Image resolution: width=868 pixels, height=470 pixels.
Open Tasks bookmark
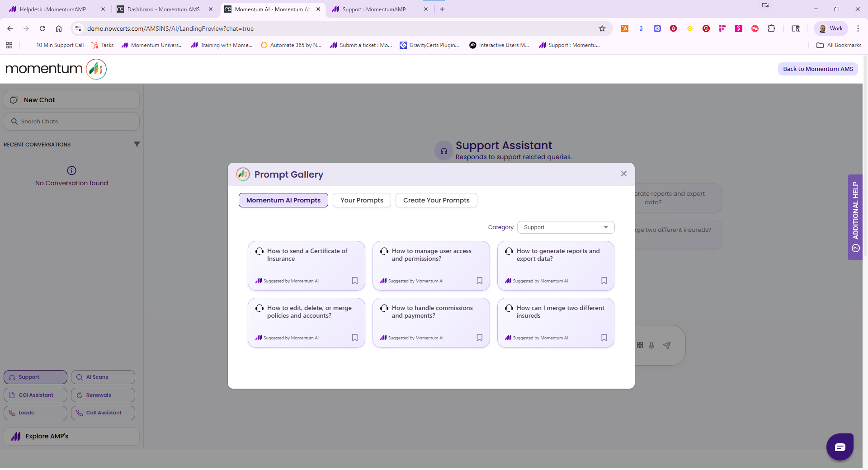103,45
